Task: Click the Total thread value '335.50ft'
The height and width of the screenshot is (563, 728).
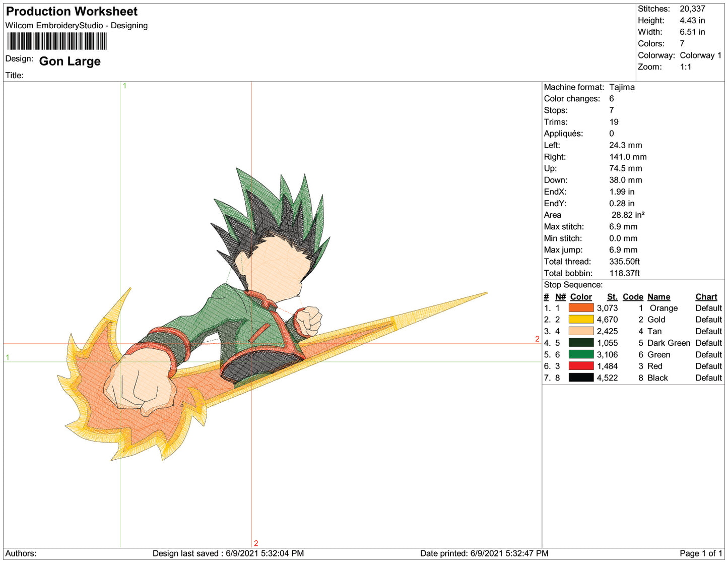Action: click(x=624, y=262)
